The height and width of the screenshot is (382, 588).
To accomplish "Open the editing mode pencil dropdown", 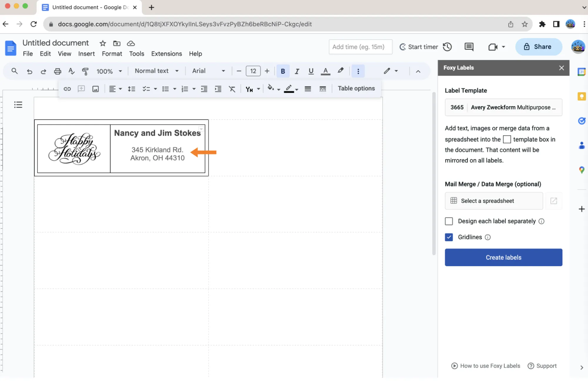I will click(390, 71).
